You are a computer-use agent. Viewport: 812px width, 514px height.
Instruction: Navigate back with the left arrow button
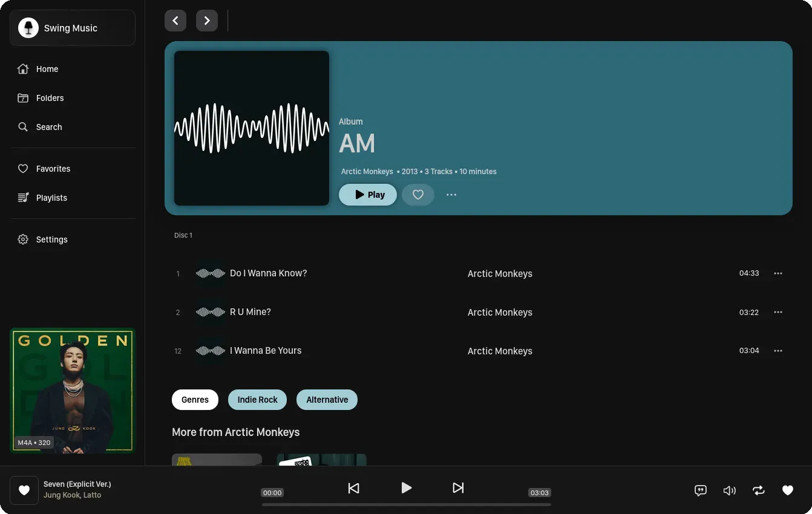175,21
